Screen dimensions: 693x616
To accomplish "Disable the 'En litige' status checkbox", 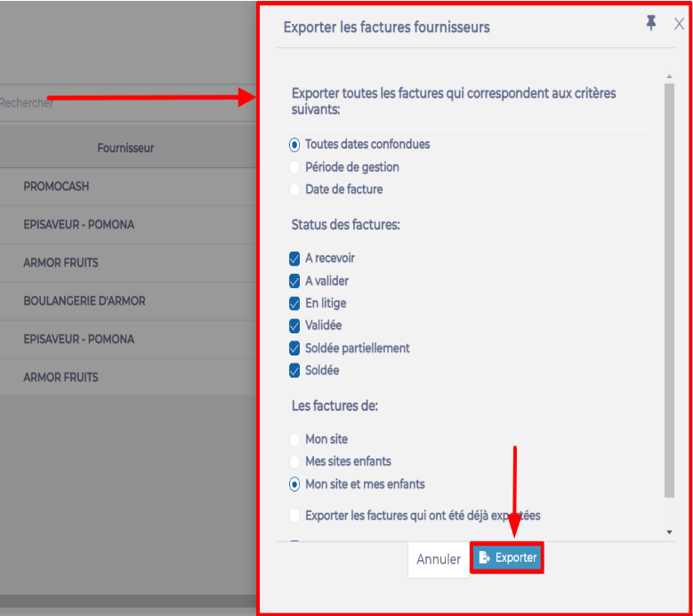I will (x=294, y=303).
